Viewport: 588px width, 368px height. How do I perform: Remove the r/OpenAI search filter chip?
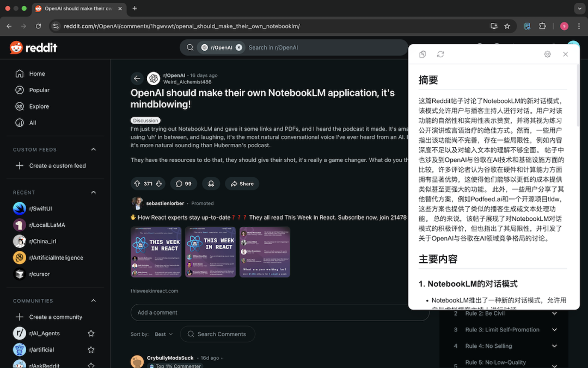[x=238, y=47]
